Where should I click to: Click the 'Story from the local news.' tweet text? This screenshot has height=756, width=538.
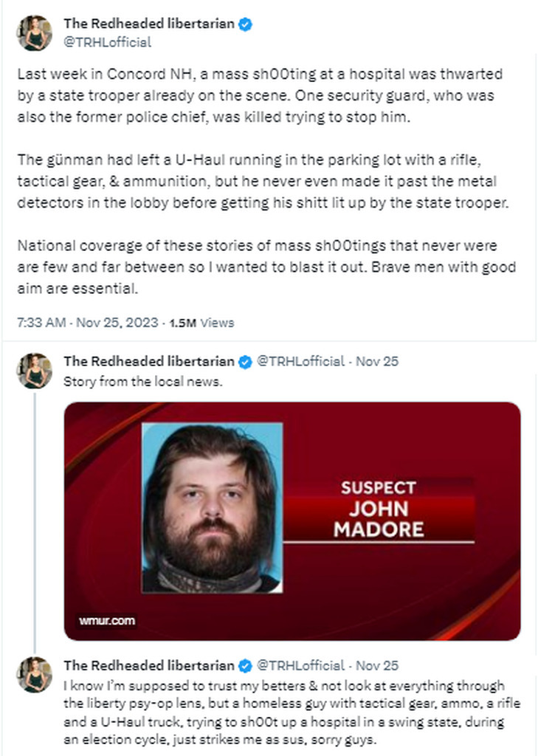click(143, 382)
